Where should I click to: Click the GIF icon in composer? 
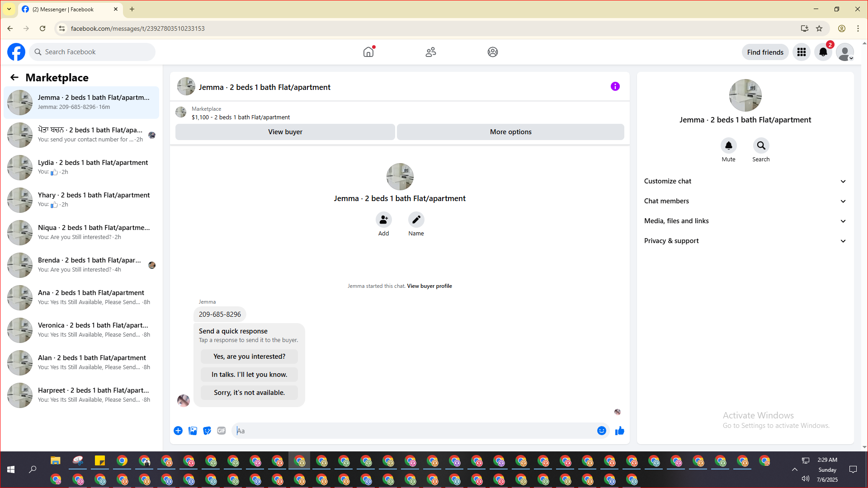coord(221,431)
